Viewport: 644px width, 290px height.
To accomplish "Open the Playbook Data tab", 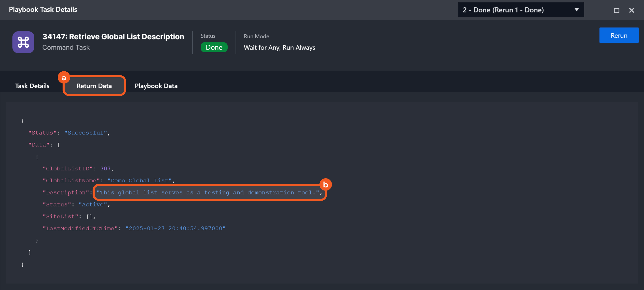I will tap(156, 86).
